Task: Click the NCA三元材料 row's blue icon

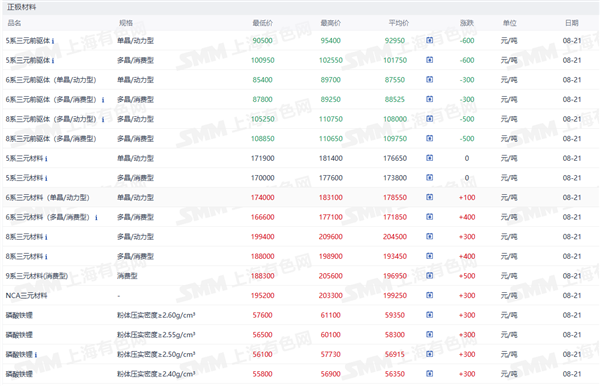Action: (x=429, y=295)
